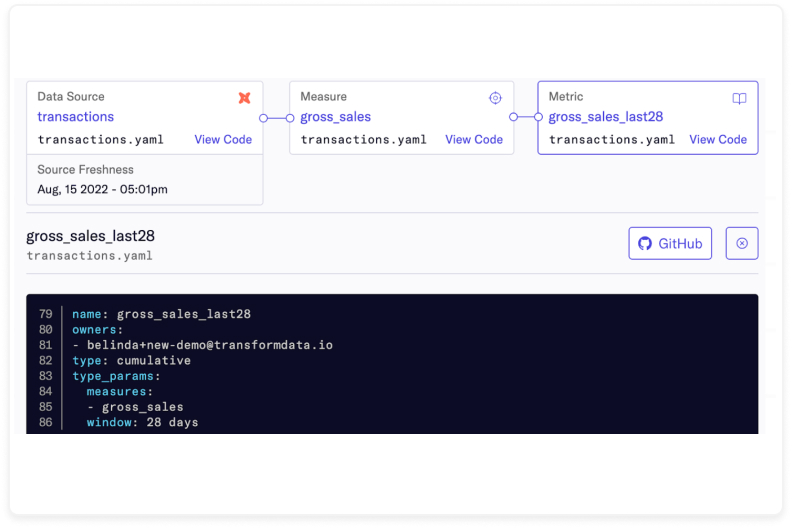Click the 'Source Freshness' label
The height and width of the screenshot is (528, 792).
(85, 170)
